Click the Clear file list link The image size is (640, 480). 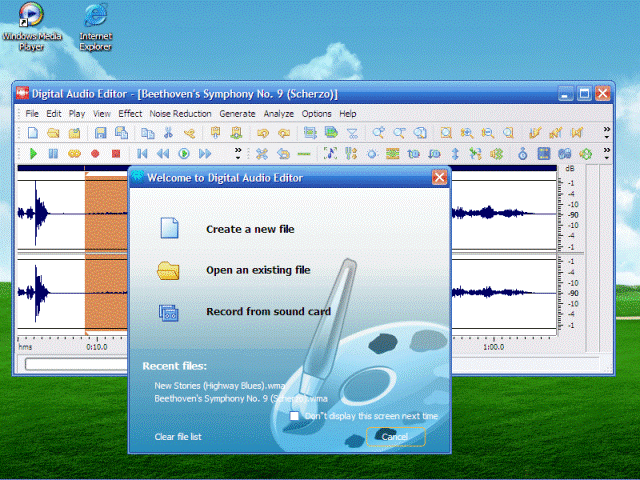tap(178, 437)
